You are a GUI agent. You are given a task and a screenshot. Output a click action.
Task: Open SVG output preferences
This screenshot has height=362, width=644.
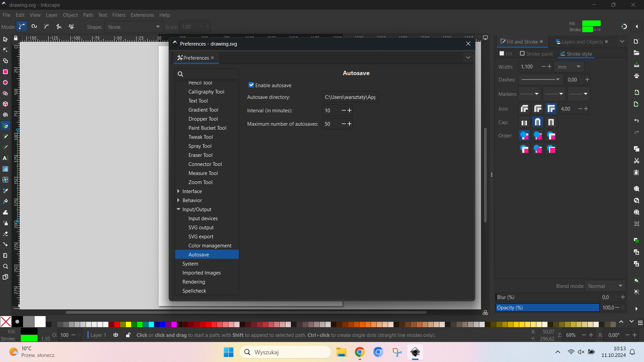pyautogui.click(x=201, y=227)
